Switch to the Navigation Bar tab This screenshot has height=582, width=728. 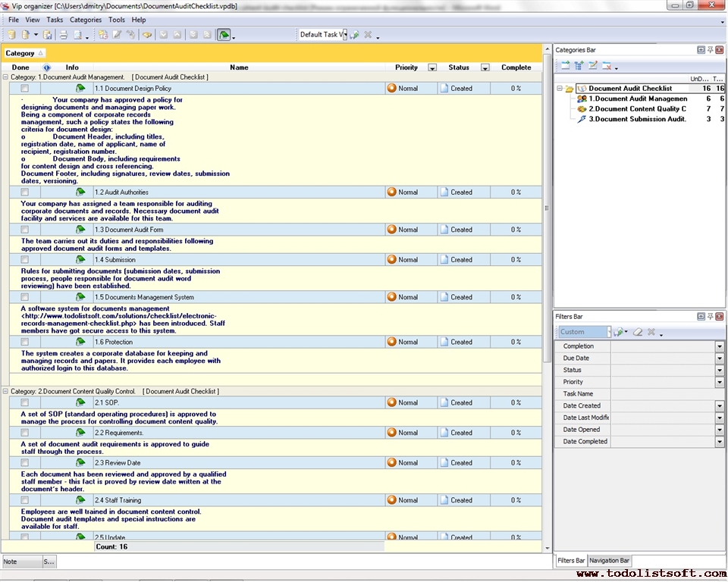click(609, 561)
